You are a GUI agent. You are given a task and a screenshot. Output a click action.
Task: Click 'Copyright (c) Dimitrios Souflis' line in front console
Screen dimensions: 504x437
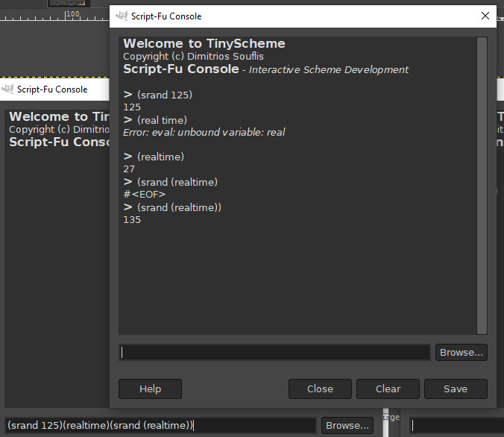193,56
